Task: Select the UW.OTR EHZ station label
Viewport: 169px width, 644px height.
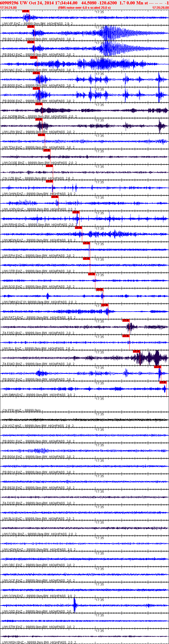Action: pos(38,271)
